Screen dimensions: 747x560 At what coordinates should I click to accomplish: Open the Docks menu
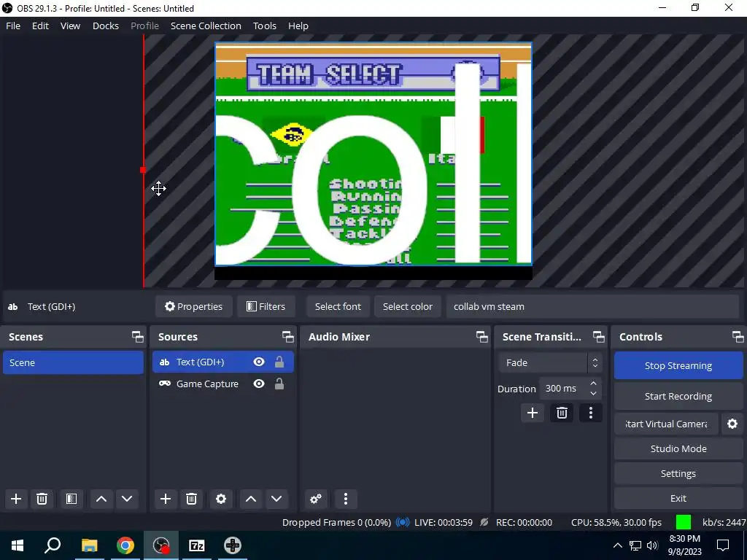[x=105, y=26]
